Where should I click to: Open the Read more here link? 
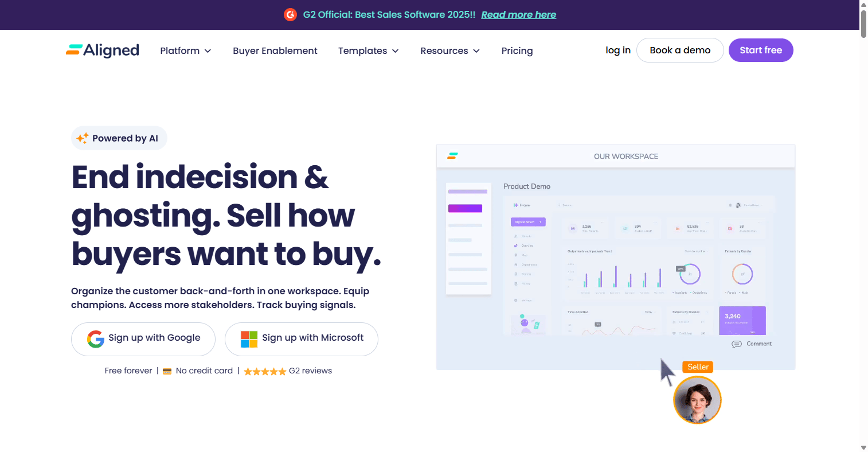coord(518,14)
